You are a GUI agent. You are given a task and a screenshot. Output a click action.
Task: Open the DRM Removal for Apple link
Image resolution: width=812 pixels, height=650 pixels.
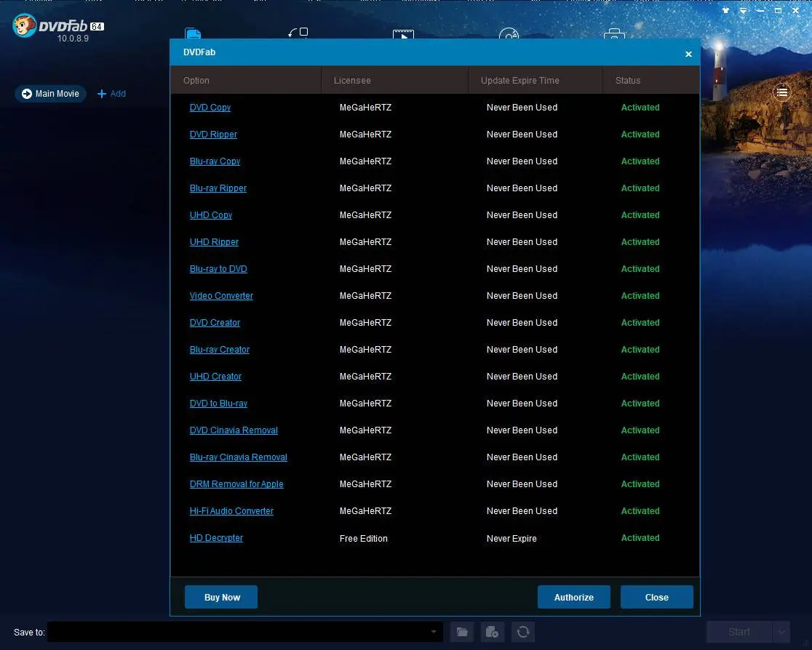click(x=236, y=484)
